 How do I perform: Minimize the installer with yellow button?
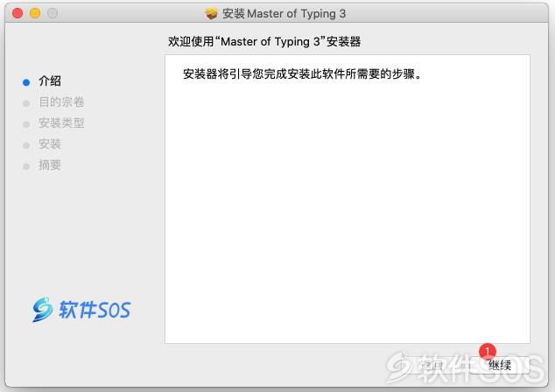point(35,13)
